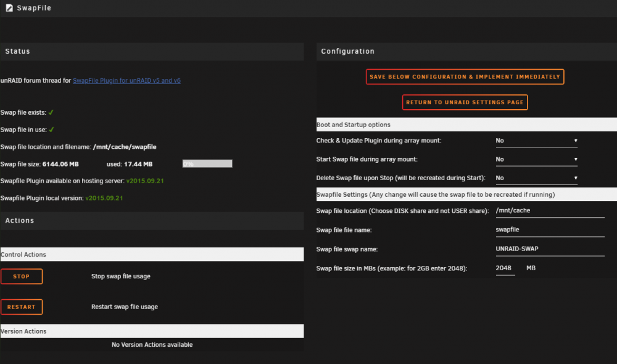Screen dimensions: 617x364
Task: Click hosting server version v2015.09.21
Action: [x=145, y=181]
